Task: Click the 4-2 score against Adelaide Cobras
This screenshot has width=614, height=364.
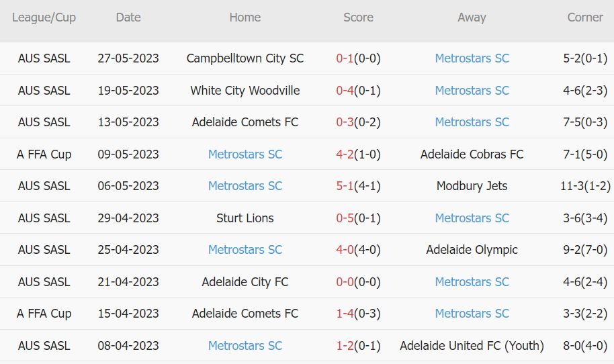Action: pos(345,154)
